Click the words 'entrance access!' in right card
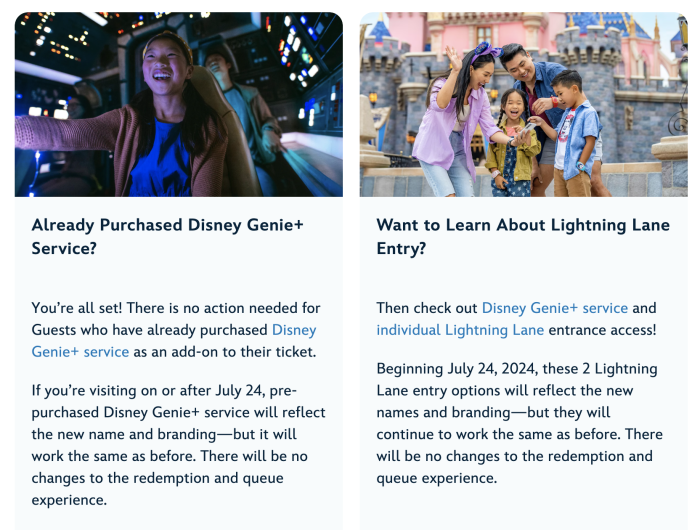The image size is (700, 530). (x=602, y=330)
